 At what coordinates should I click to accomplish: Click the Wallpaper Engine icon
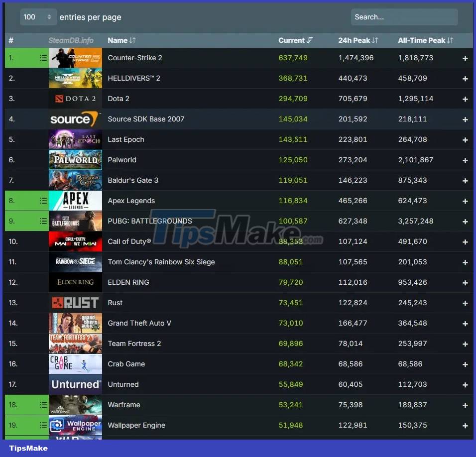pos(75,425)
